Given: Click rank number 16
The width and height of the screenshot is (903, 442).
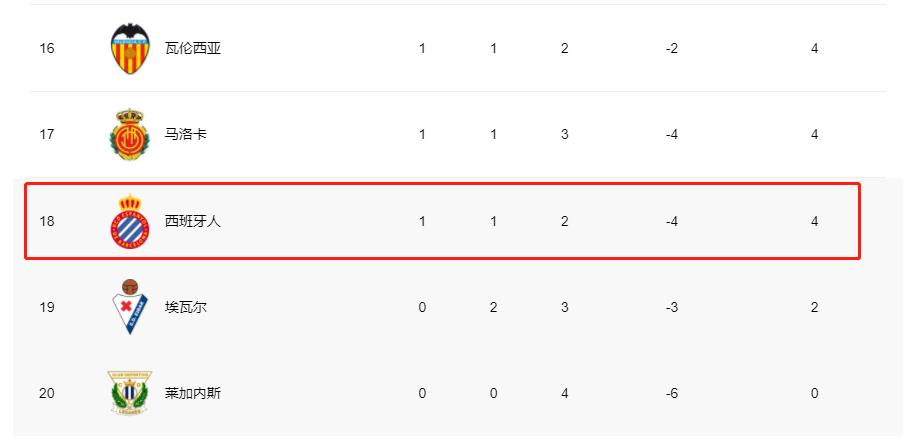Looking at the screenshot, I should coord(47,48).
